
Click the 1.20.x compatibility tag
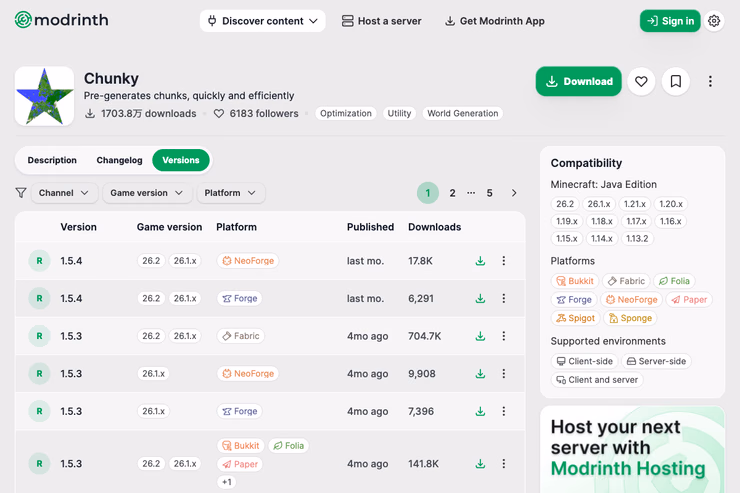point(671,204)
